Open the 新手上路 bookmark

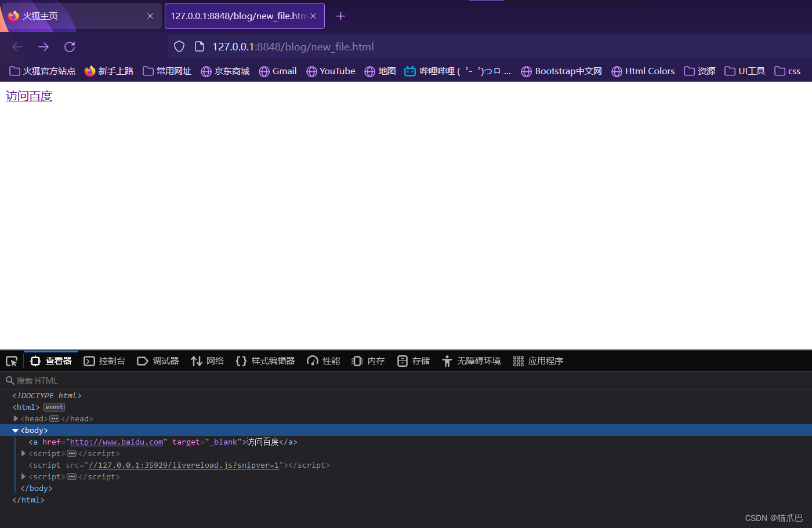pos(109,71)
